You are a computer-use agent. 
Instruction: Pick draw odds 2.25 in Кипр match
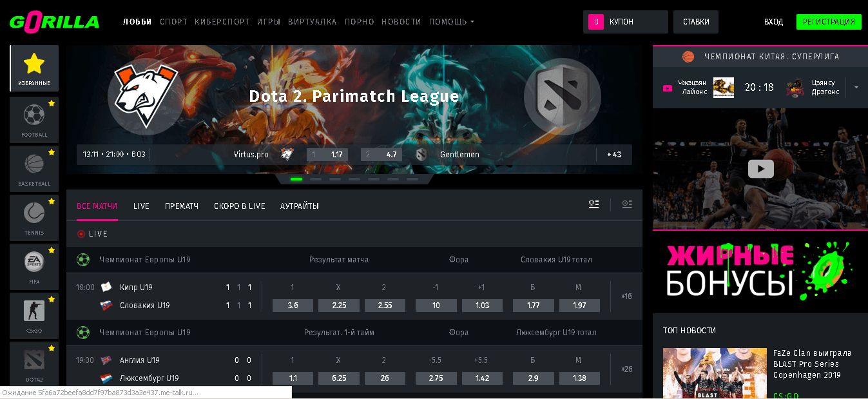[338, 306]
